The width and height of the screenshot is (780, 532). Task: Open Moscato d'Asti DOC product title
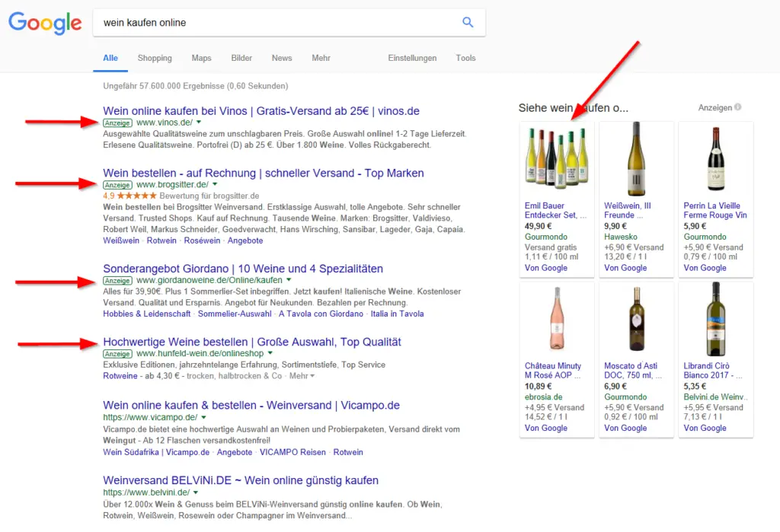pyautogui.click(x=633, y=371)
